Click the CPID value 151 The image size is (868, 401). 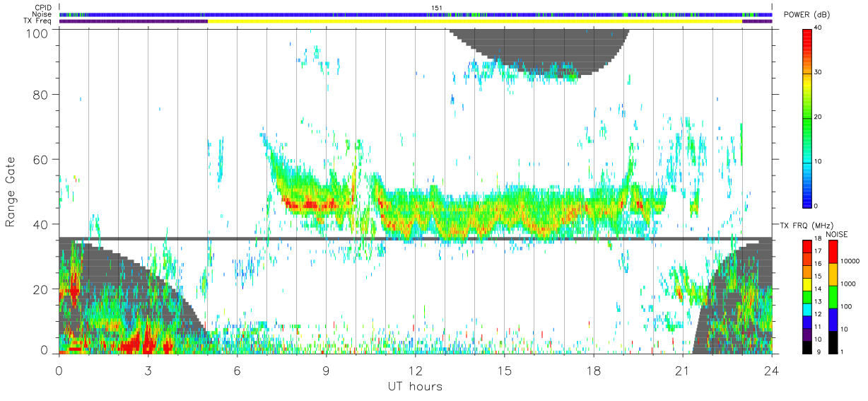pos(436,8)
